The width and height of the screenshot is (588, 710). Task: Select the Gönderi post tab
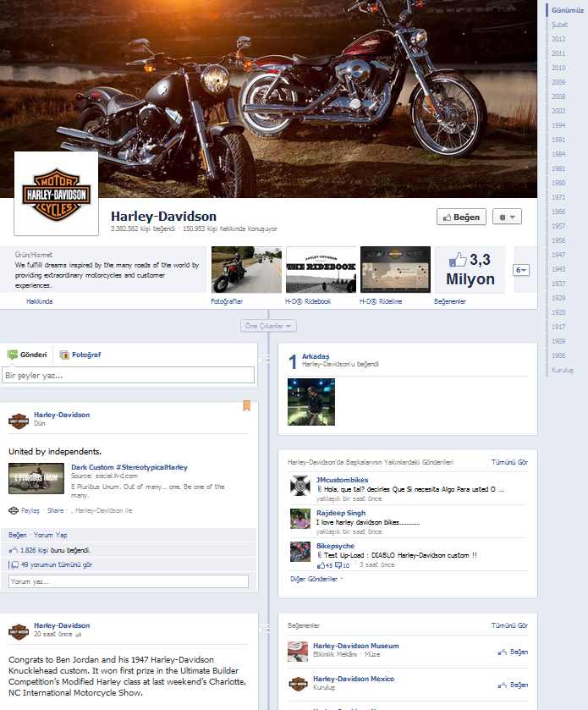(28, 355)
